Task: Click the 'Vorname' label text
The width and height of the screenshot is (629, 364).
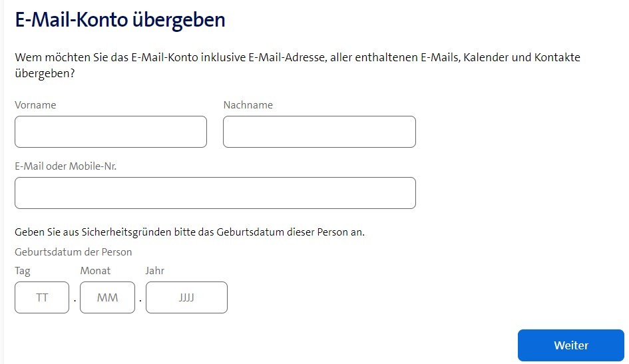Action: pyautogui.click(x=35, y=105)
